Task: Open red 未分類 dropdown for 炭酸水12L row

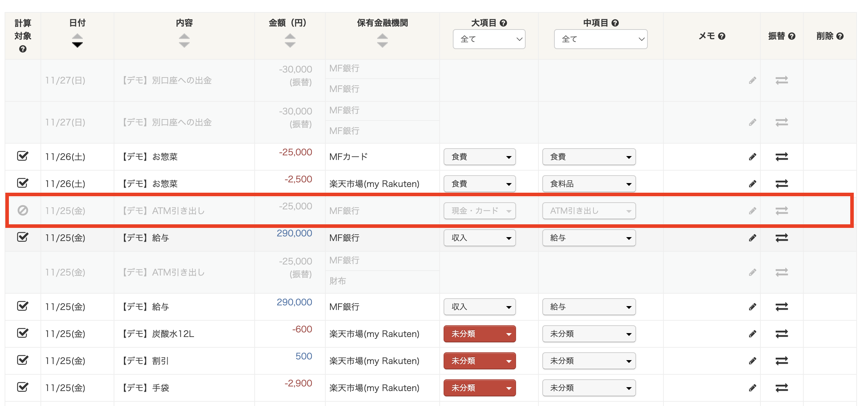Action: tap(479, 334)
